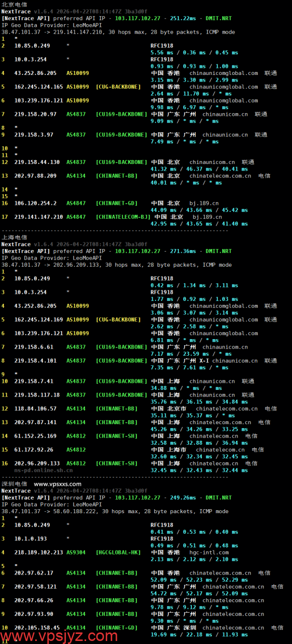Select the hgc-intl.com domain
Viewport: 292px width, 644px height.
(x=209, y=552)
